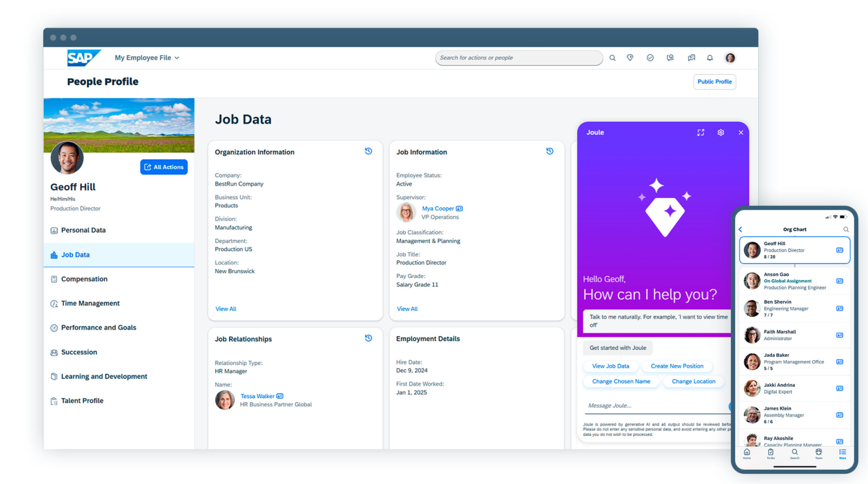View history of Job Information card
The height and width of the screenshot is (484, 868).
550,151
